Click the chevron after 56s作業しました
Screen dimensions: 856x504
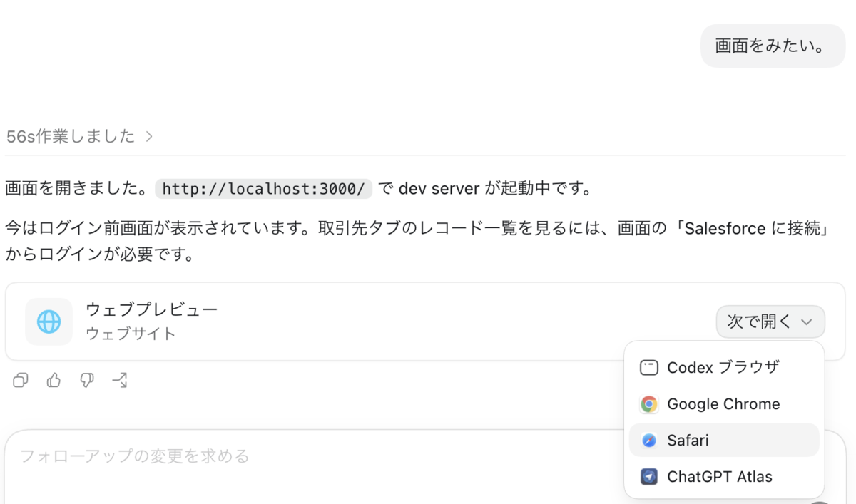[x=149, y=137]
